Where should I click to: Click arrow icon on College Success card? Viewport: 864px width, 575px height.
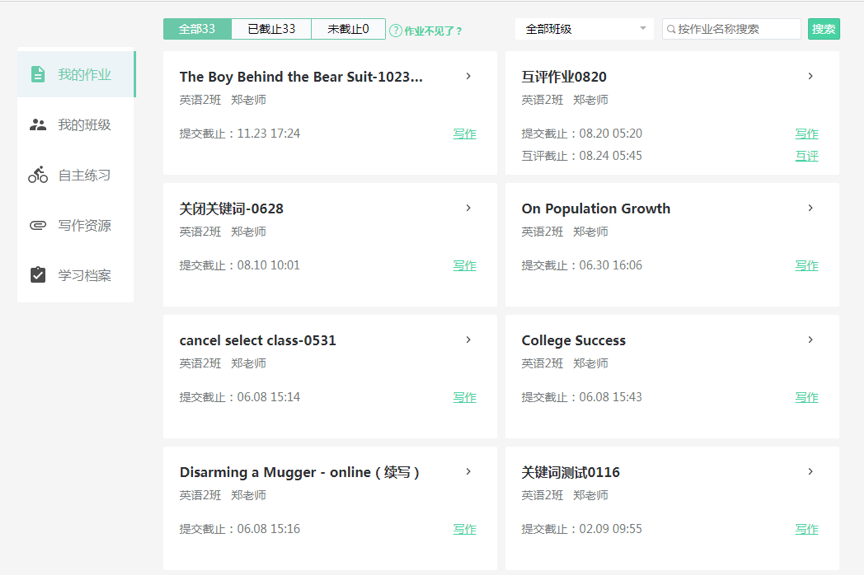coord(810,340)
